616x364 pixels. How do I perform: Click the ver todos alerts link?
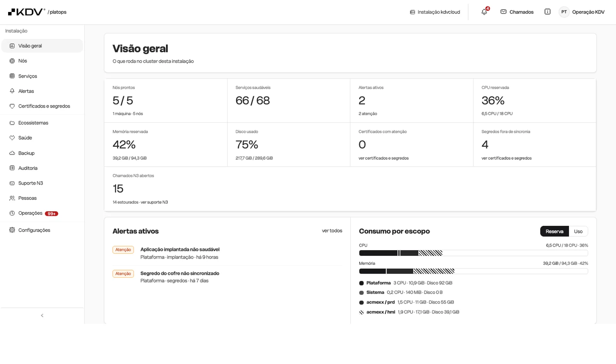pos(332,231)
